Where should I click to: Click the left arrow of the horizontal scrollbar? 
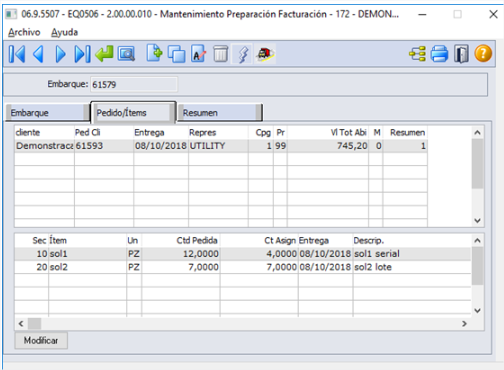click(x=21, y=324)
